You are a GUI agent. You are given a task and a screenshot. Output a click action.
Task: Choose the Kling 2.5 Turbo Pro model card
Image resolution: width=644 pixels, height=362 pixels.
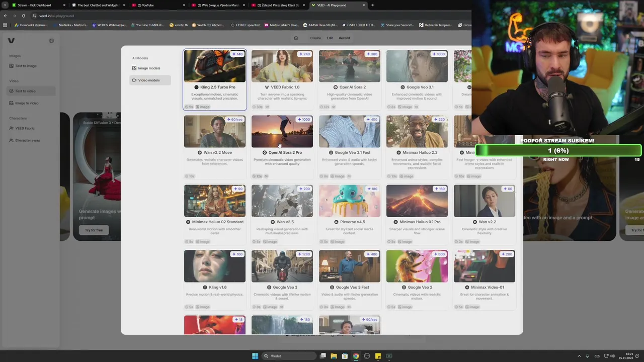(x=215, y=79)
